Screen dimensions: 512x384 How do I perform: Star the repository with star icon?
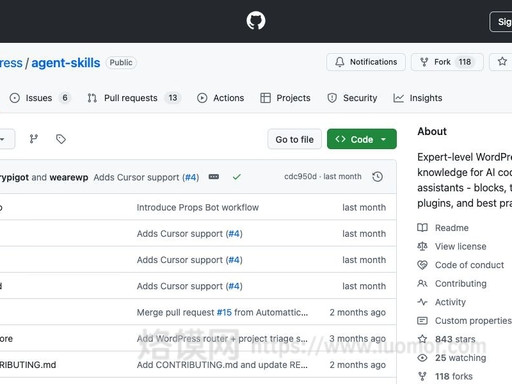click(x=502, y=62)
